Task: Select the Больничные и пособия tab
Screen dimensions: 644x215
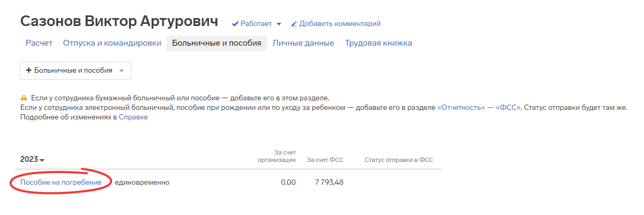Action: (x=216, y=43)
